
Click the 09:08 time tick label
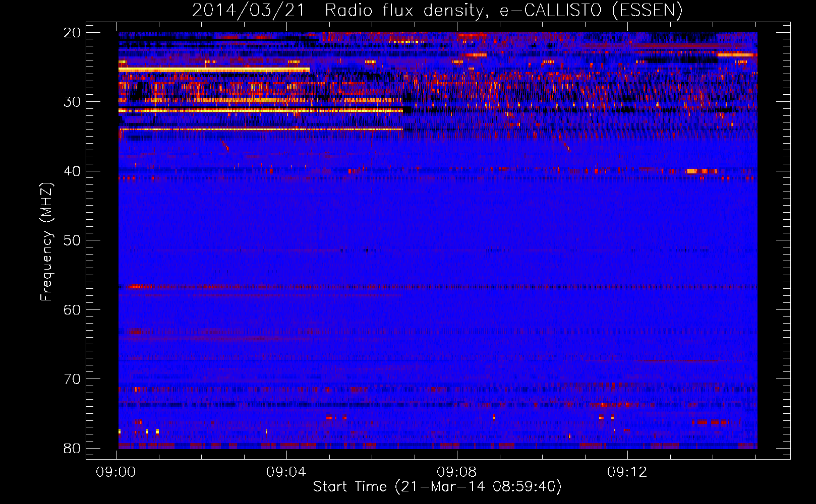click(457, 472)
